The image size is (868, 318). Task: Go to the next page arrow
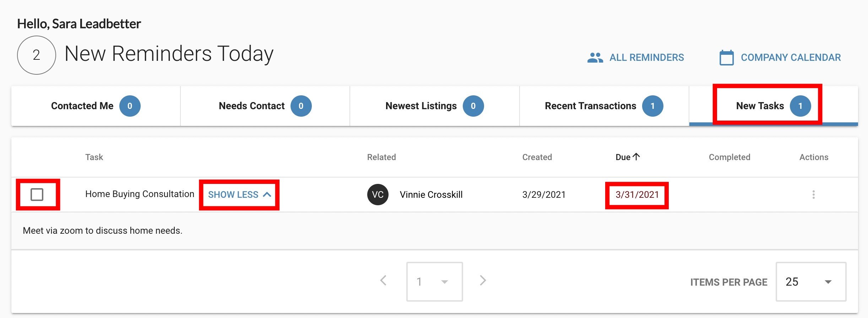coord(483,280)
